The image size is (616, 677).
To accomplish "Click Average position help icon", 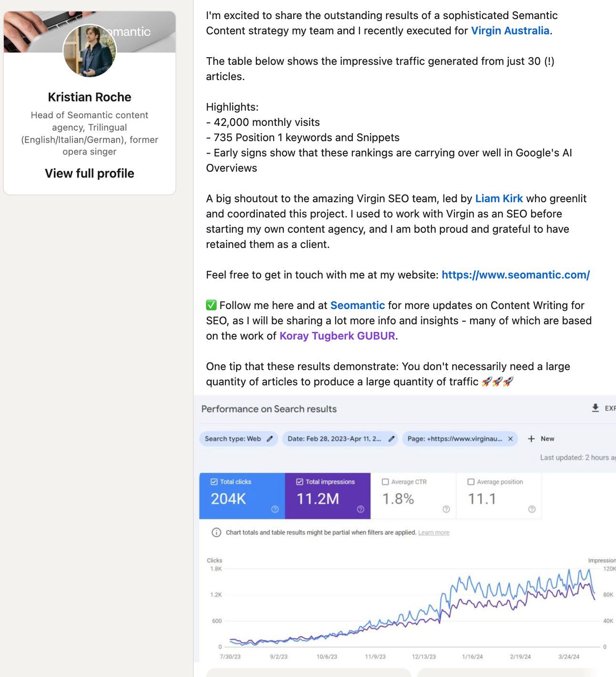I will [x=532, y=509].
